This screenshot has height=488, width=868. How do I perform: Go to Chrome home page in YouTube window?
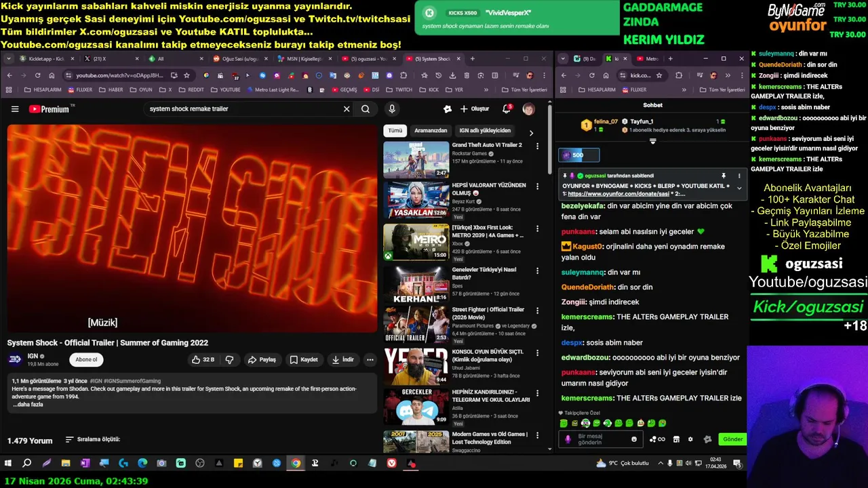[52, 75]
